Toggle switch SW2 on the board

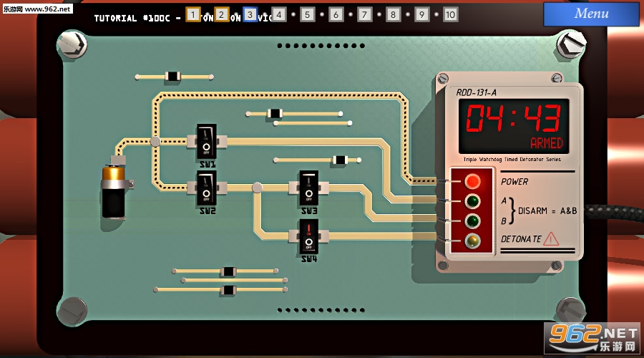coord(206,189)
